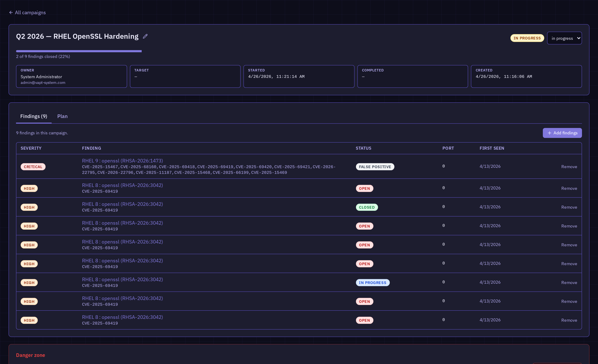Screen dimensions: 598x364
Task: Open the RHEL 8 finding in the last table row
Action: coord(122,317)
